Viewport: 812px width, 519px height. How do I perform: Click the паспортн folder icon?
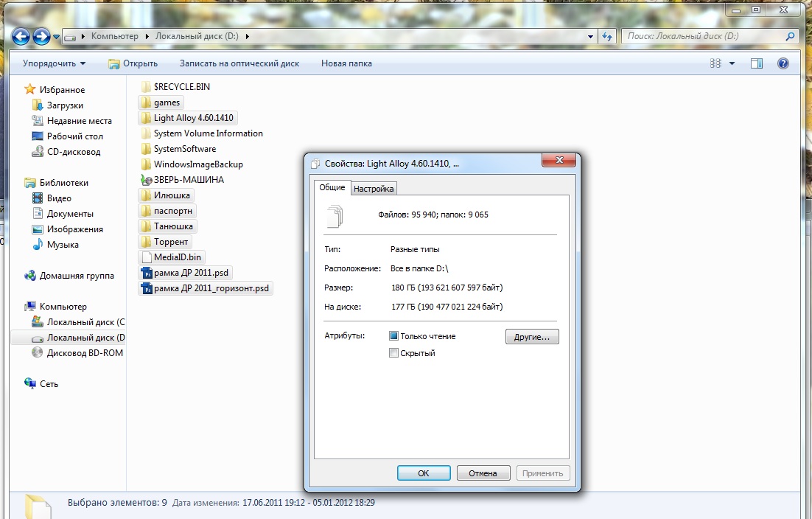click(146, 211)
